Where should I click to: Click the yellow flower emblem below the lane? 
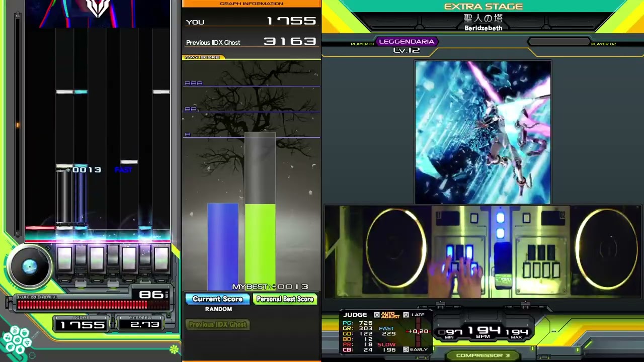coord(174,348)
